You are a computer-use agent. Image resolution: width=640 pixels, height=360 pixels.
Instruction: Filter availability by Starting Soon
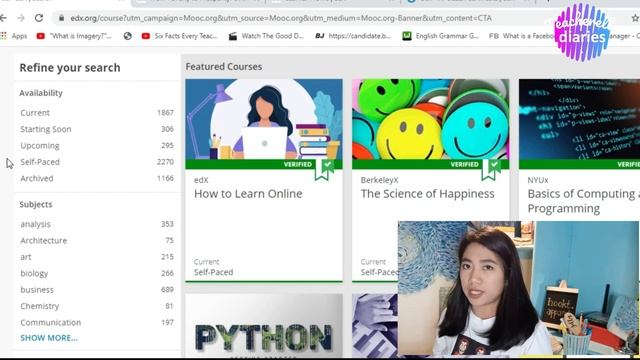pyautogui.click(x=46, y=129)
